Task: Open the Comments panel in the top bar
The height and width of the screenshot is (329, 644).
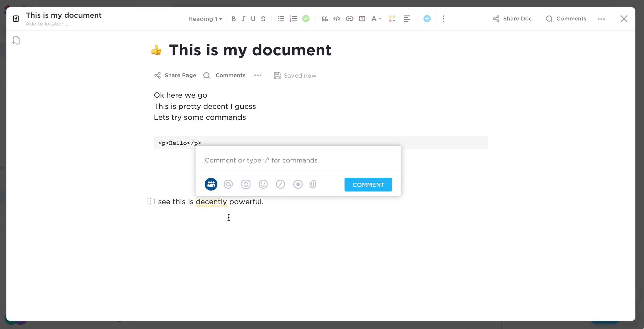Action: [x=566, y=19]
